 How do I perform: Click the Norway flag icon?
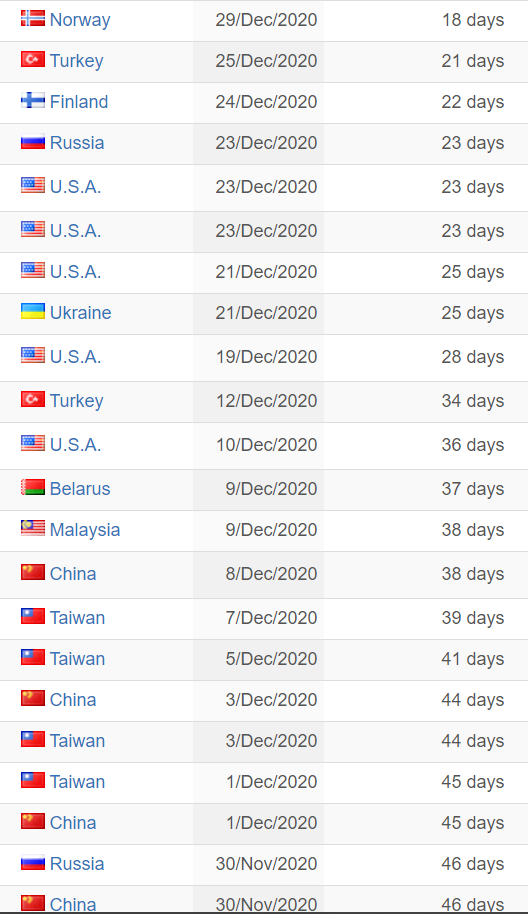33,18
